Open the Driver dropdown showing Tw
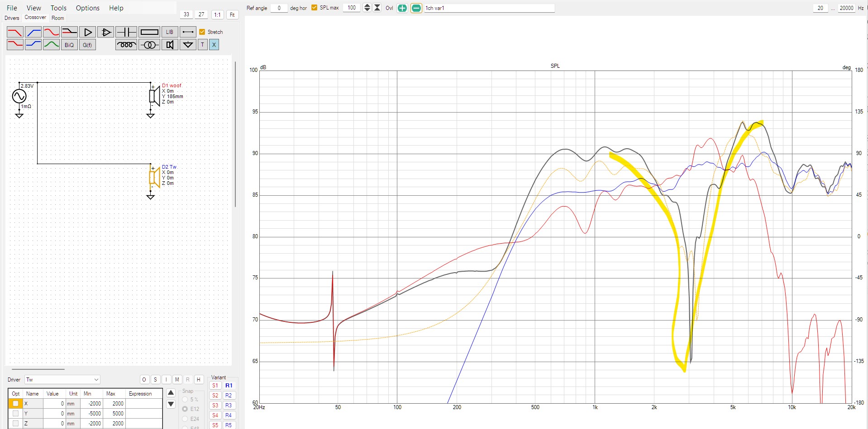868x429 pixels. tap(62, 380)
